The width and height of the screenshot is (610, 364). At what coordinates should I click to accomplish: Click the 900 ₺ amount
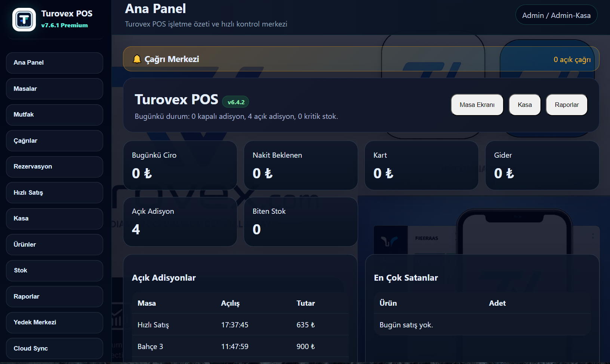pos(306,346)
